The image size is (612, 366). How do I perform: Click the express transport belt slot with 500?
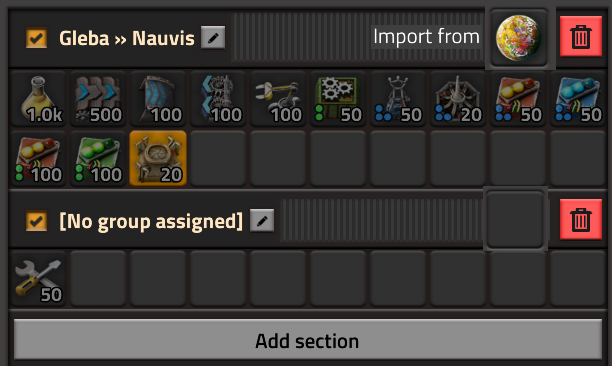[98, 98]
